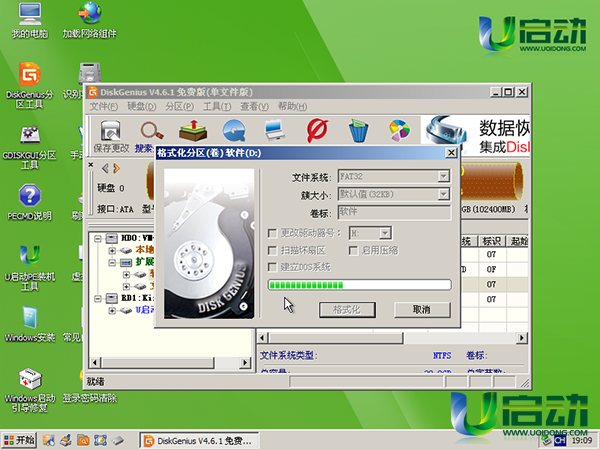Open 加载网络组件 desktop icon
This screenshot has height=450, width=600.
(89, 20)
